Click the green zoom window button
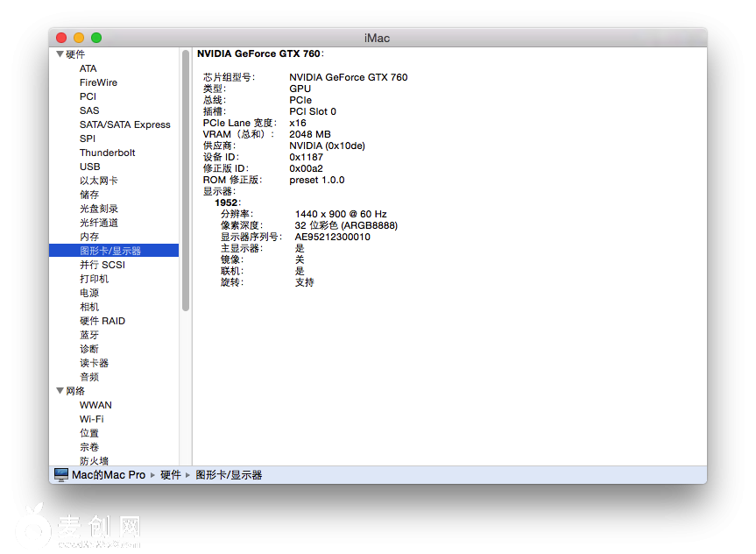756x554 pixels. click(x=96, y=38)
